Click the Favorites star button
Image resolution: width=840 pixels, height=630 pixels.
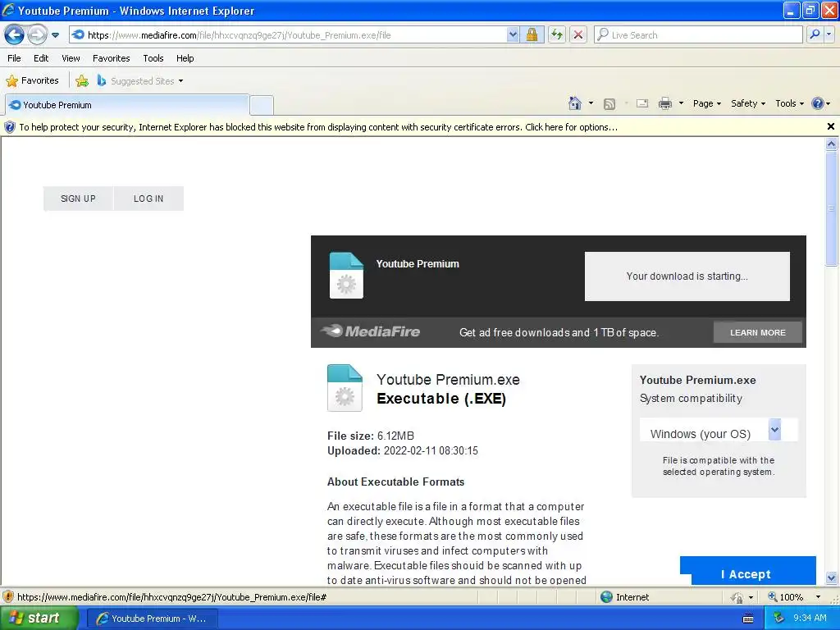(x=32, y=81)
